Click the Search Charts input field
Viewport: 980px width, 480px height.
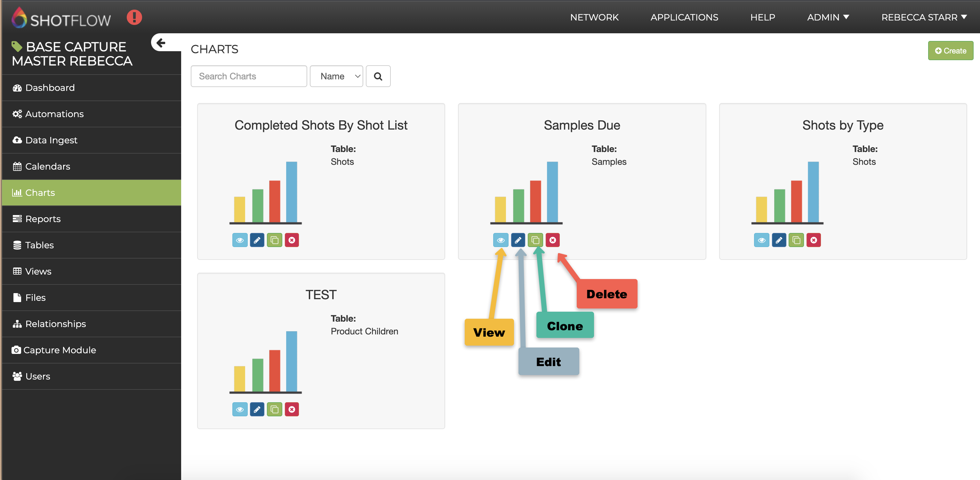[249, 76]
